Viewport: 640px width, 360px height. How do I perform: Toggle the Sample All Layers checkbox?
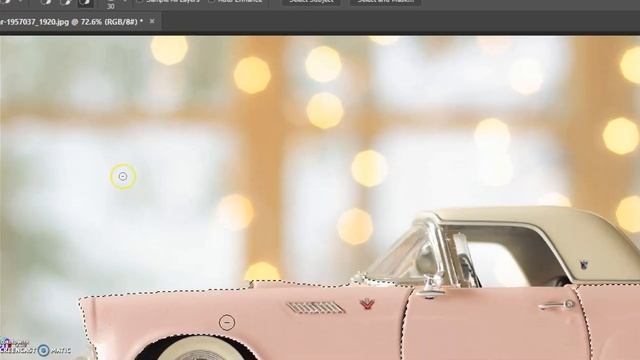tap(140, 1)
